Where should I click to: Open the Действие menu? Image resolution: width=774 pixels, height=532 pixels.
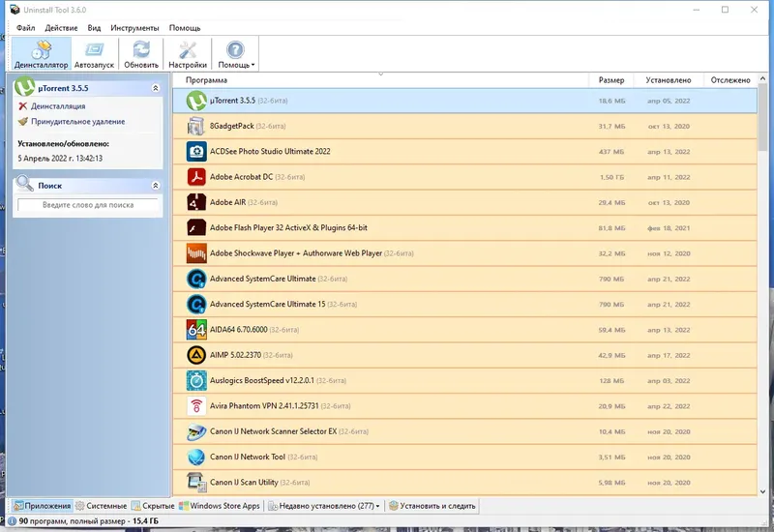pos(61,28)
